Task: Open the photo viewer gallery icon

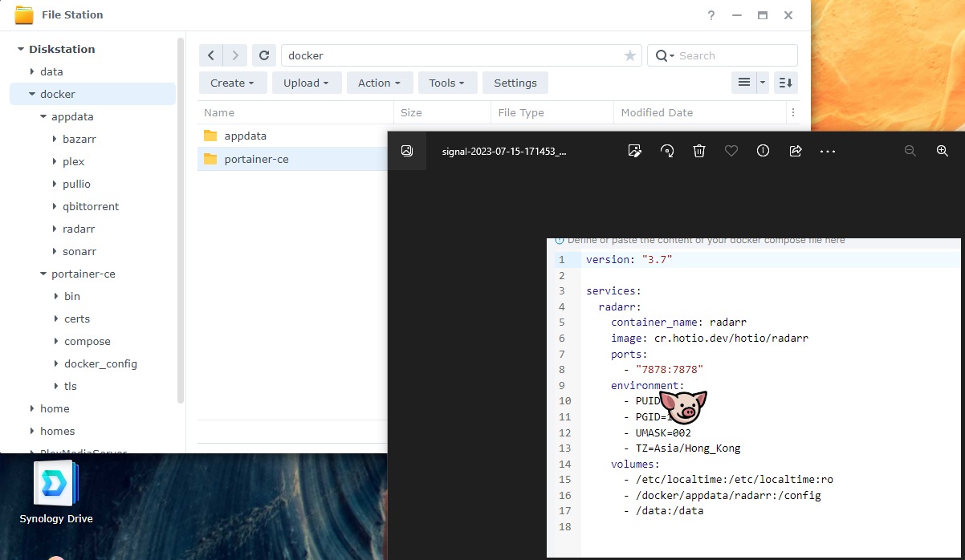Action: (x=407, y=151)
